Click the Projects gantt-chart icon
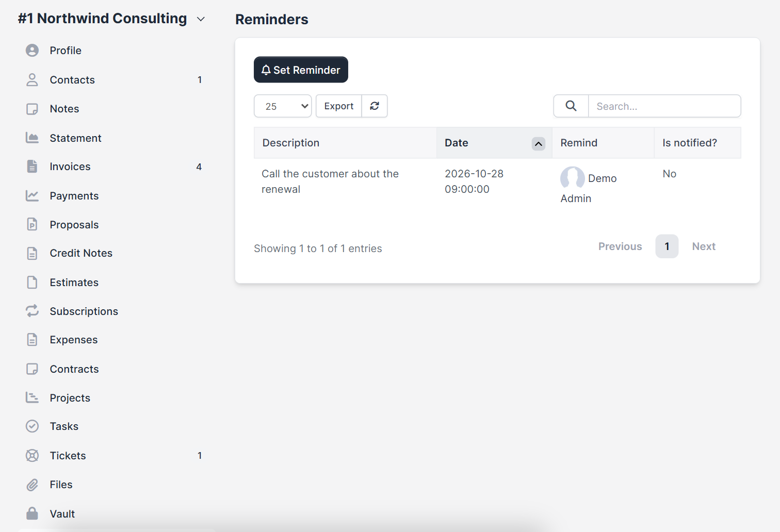Screen dimensions: 780x532 (x=32, y=397)
